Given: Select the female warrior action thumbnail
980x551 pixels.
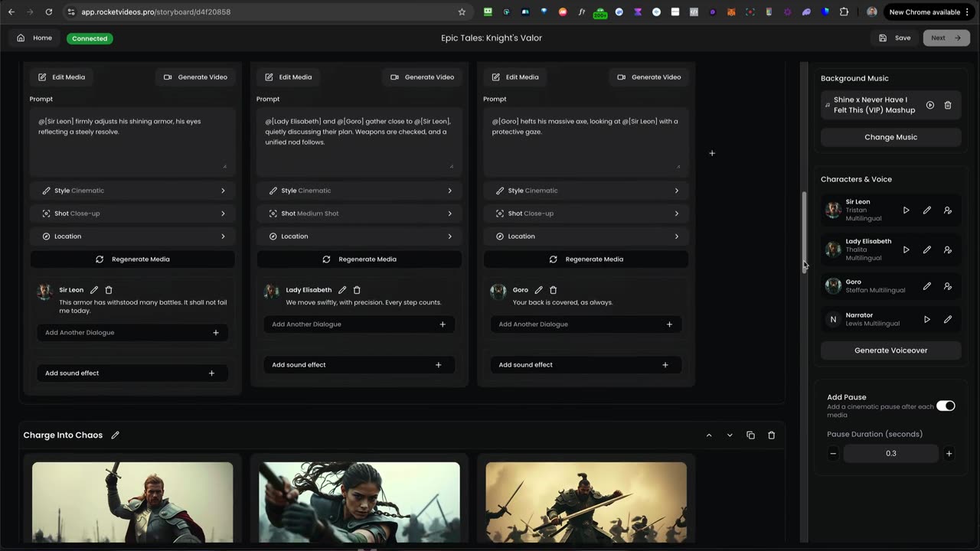Looking at the screenshot, I should tap(359, 502).
